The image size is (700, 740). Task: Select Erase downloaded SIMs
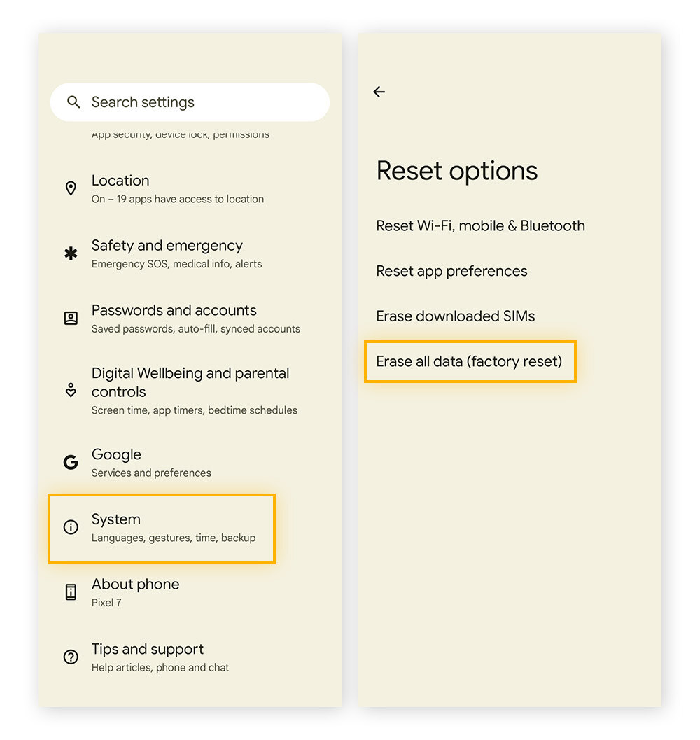click(455, 316)
